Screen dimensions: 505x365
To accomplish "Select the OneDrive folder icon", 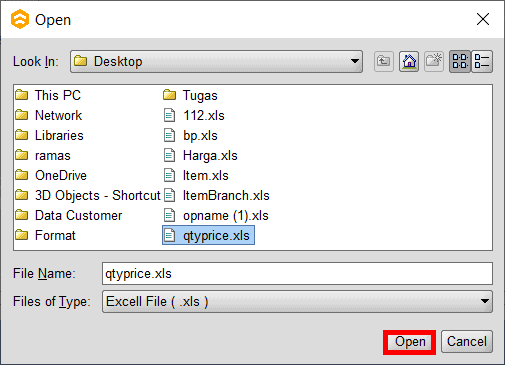I will point(22,175).
